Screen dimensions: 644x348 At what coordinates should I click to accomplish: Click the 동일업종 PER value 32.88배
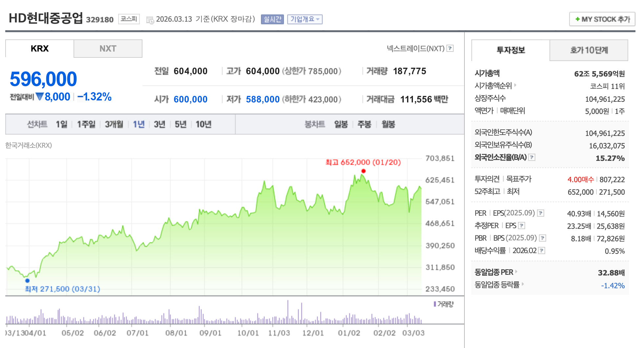[611, 273]
